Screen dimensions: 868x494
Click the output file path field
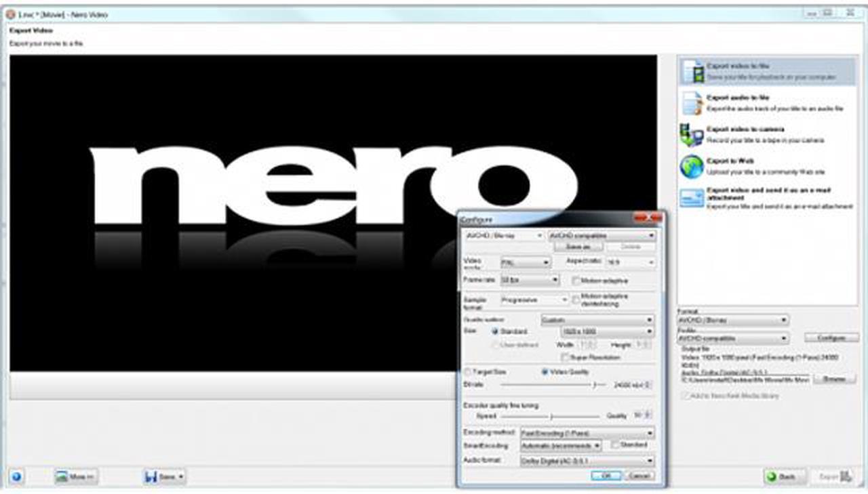point(744,379)
